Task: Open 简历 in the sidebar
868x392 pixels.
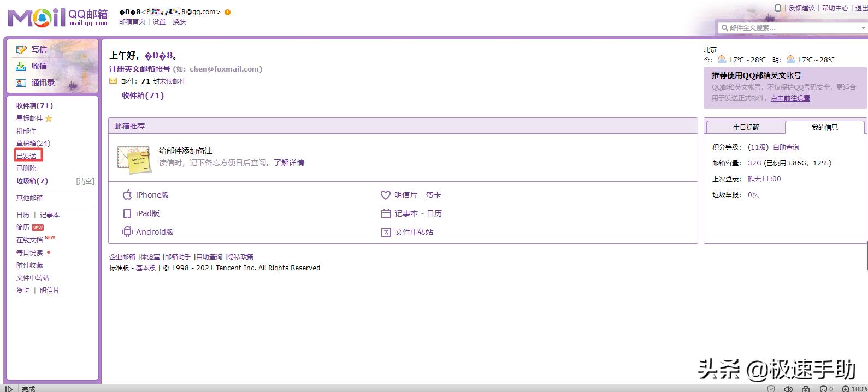Action: (x=23, y=228)
